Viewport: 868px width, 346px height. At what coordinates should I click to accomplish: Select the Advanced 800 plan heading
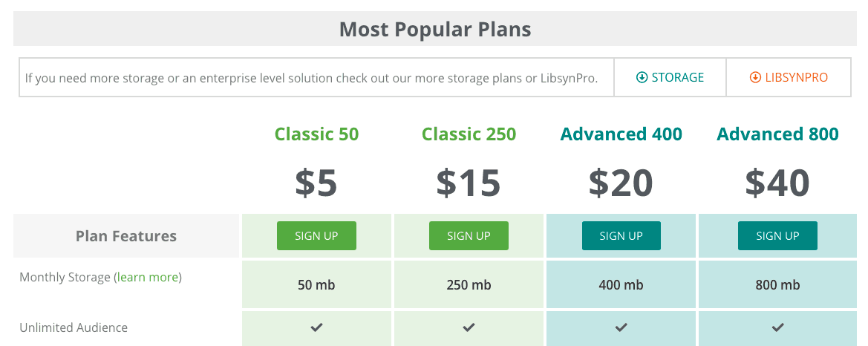pyautogui.click(x=777, y=134)
